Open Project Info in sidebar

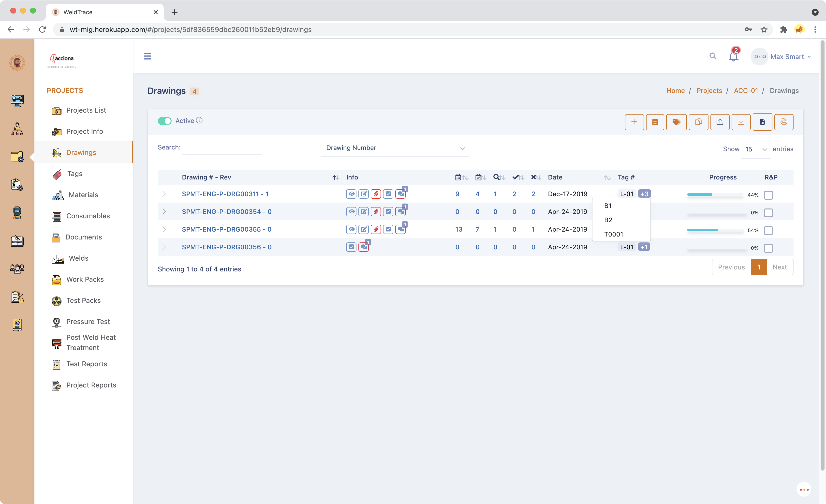click(x=85, y=132)
